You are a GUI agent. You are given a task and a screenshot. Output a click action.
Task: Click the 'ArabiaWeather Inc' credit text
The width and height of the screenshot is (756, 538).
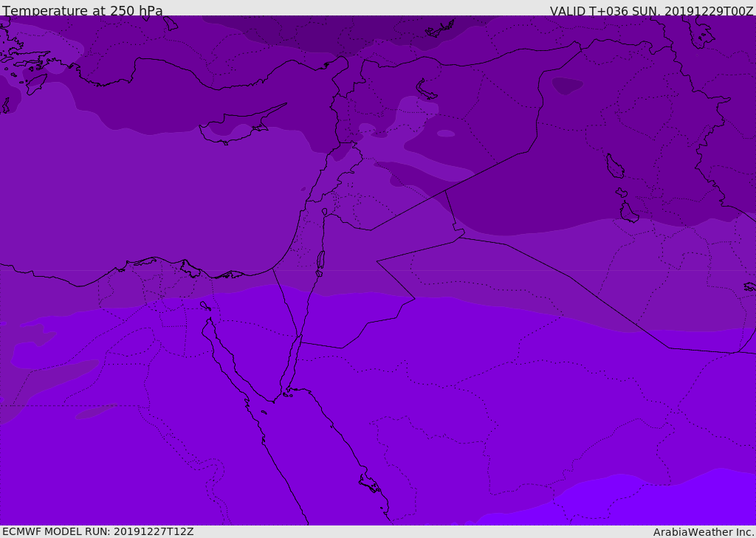click(x=704, y=532)
